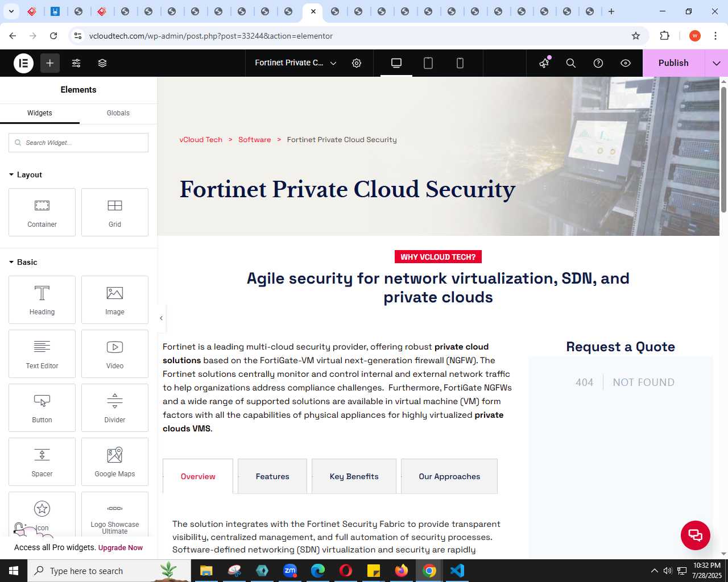728x582 pixels.
Task: Select the Image widget
Action: click(115, 300)
